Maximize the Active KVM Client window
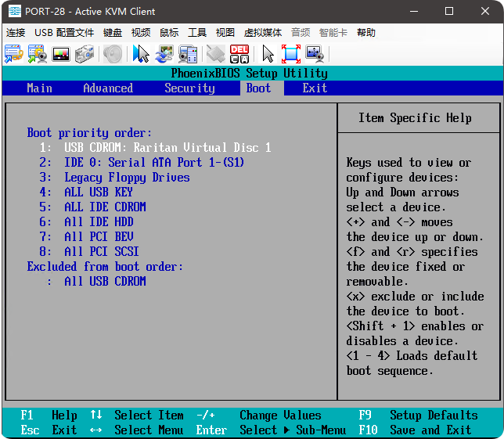 (x=449, y=11)
